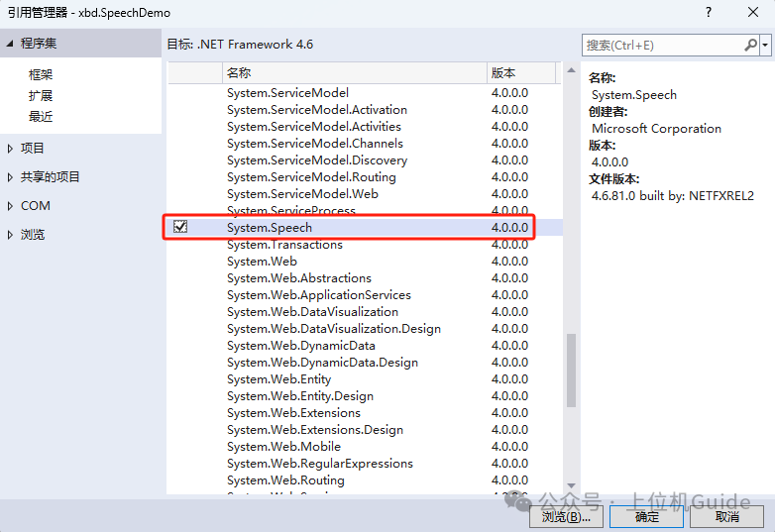Confirm with the 确定 button

click(646, 516)
